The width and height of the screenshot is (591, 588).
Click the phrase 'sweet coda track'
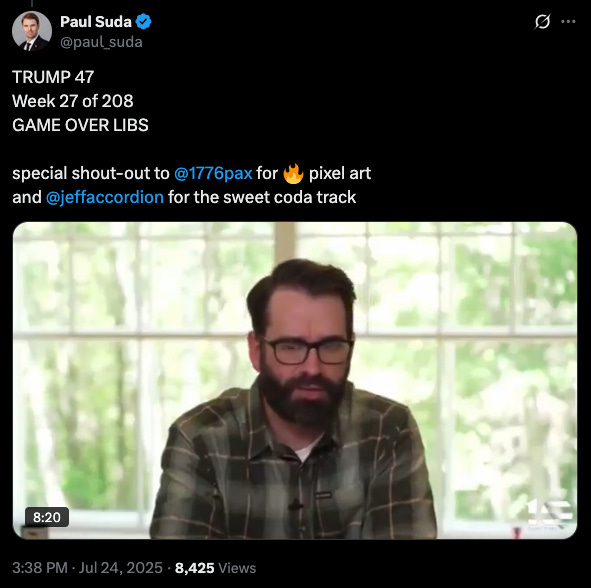pos(289,197)
